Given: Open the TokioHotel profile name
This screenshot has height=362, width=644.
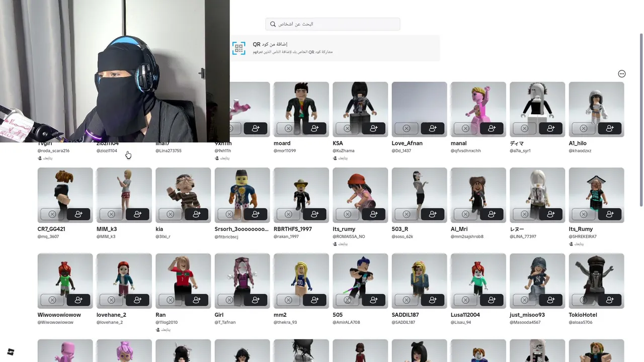Looking at the screenshot, I should 583,315.
